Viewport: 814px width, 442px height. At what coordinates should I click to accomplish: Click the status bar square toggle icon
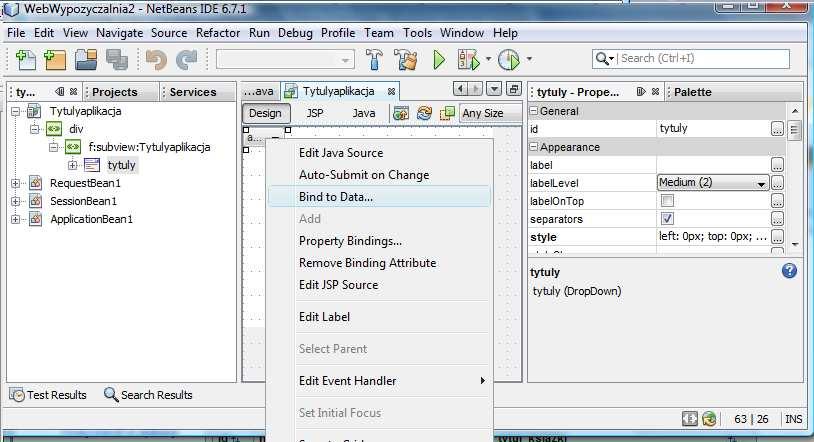point(689,419)
